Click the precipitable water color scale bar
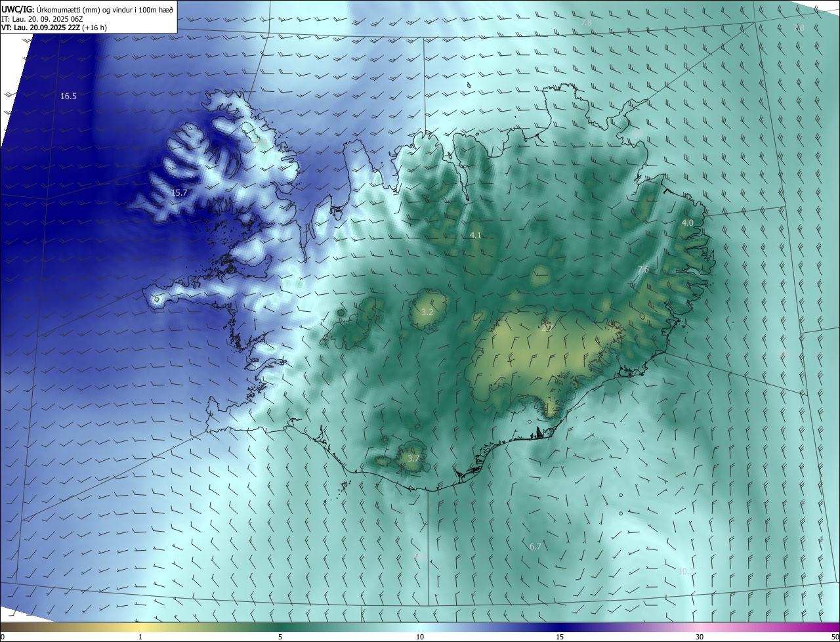The image size is (840, 642). (x=420, y=627)
